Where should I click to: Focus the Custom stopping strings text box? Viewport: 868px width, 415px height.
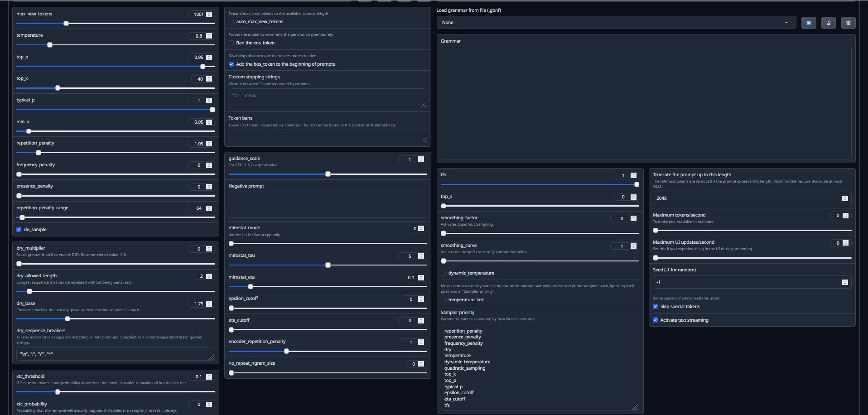pyautogui.click(x=327, y=98)
